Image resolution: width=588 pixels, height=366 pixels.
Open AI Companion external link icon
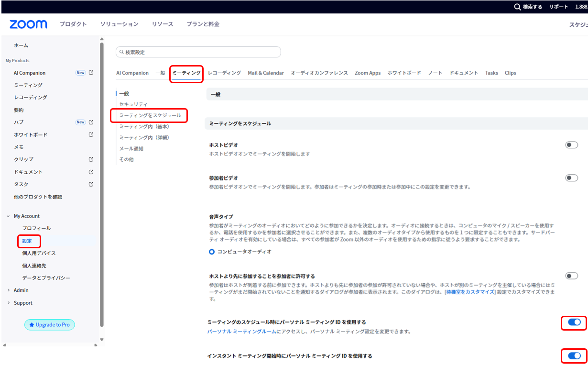(91, 73)
